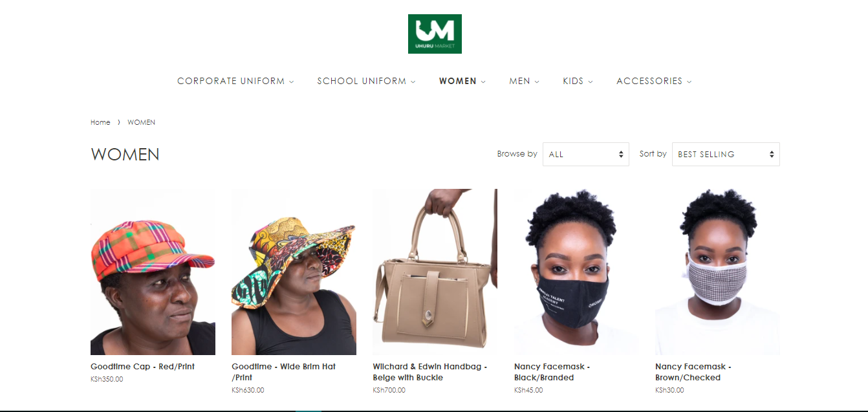868x412 pixels.
Task: Expand the Men menu chevron
Action: click(537, 81)
